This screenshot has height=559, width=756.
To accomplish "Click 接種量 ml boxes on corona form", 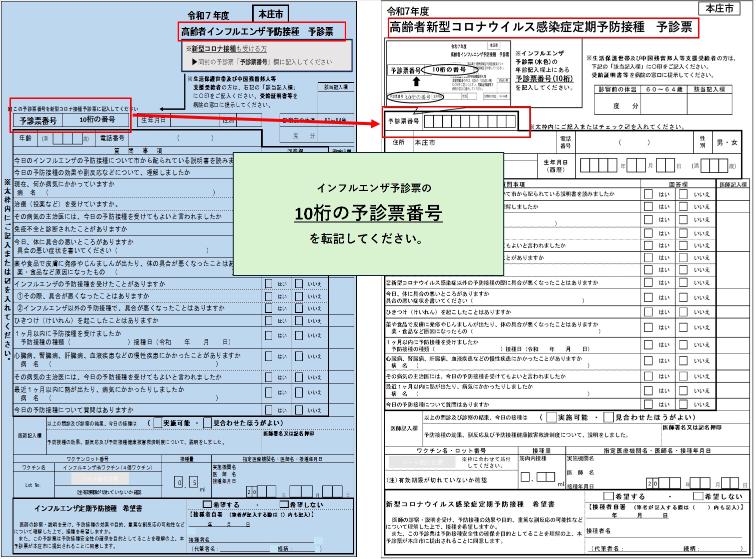I will (538, 477).
